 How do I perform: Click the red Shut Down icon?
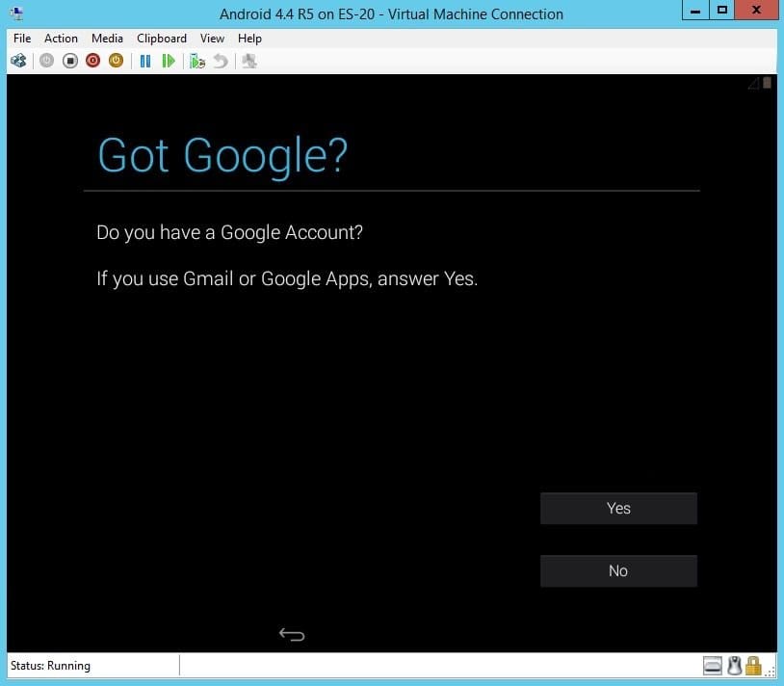(x=93, y=61)
